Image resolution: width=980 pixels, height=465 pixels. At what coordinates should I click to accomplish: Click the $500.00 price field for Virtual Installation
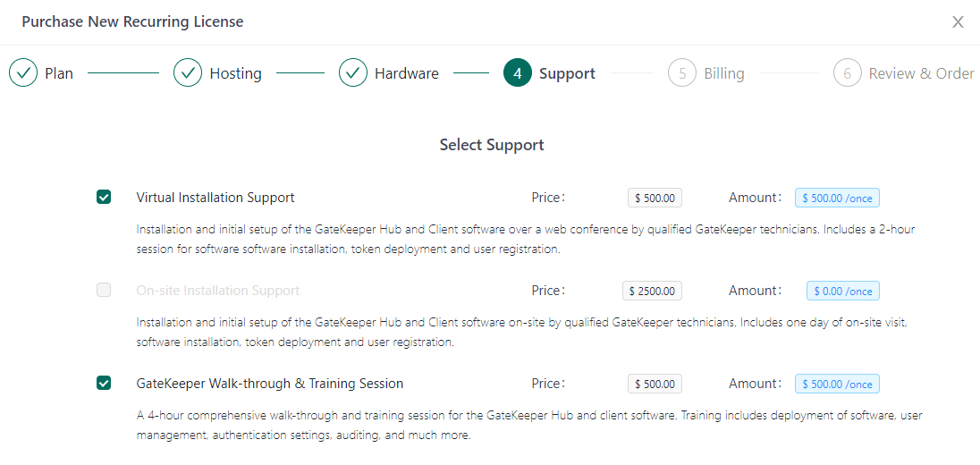point(655,198)
